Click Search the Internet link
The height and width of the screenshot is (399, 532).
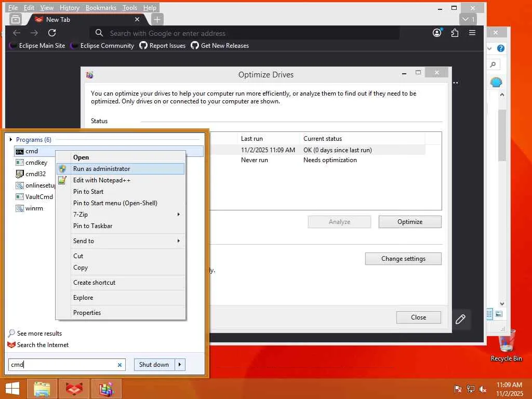[38, 345]
